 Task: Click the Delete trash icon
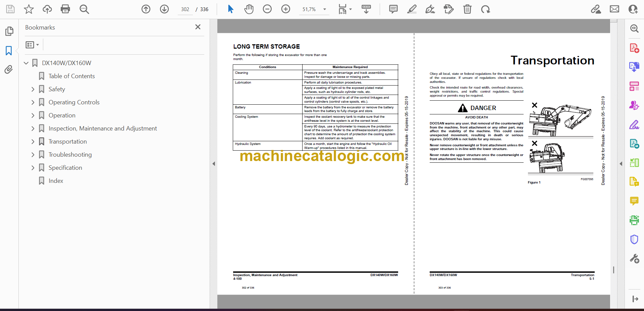[467, 9]
